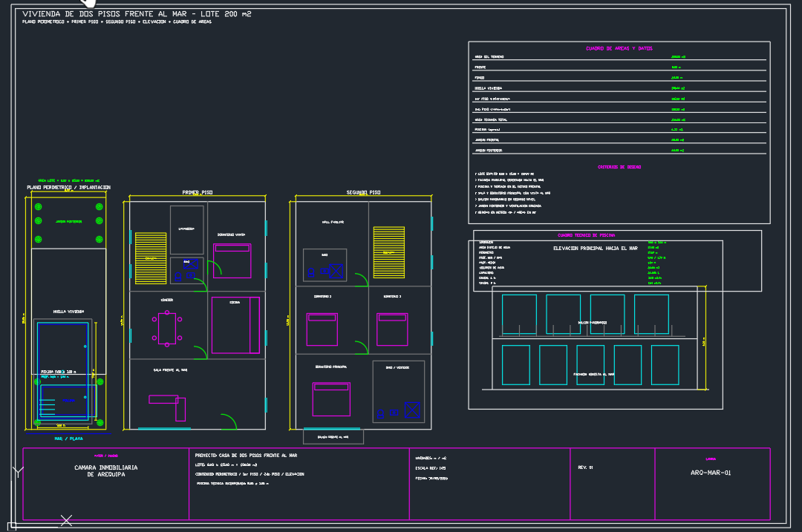The height and width of the screenshot is (532, 802).
Task: Click the Camara Inmobiliaria de Arequipa text
Action: coord(106,470)
